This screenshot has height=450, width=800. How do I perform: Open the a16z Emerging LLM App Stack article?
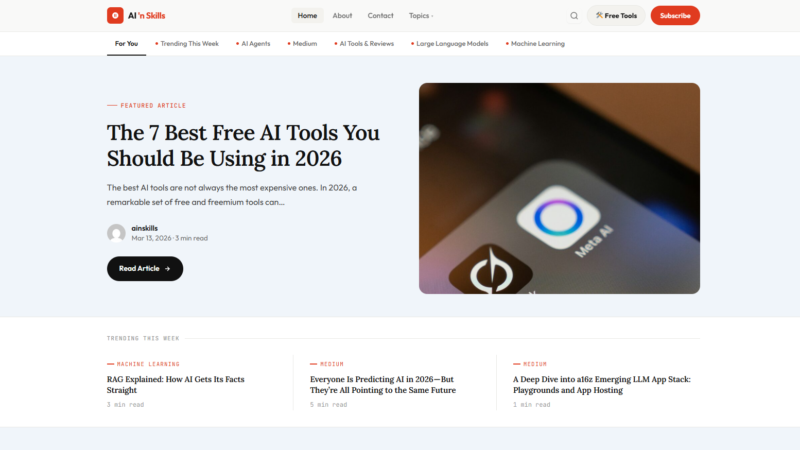[x=602, y=385]
